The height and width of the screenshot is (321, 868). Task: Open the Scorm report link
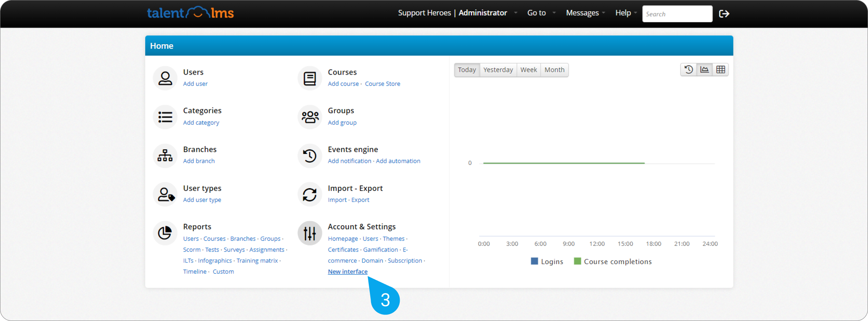pos(192,250)
